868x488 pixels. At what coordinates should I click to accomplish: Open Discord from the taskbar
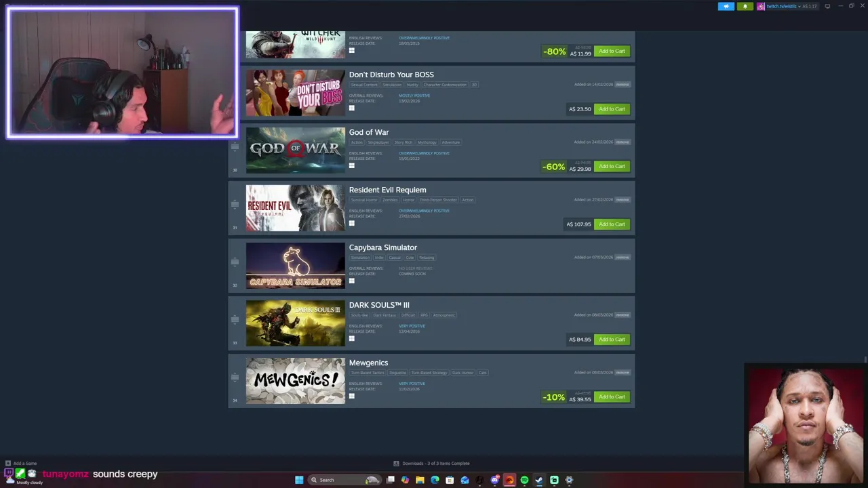[495, 480]
